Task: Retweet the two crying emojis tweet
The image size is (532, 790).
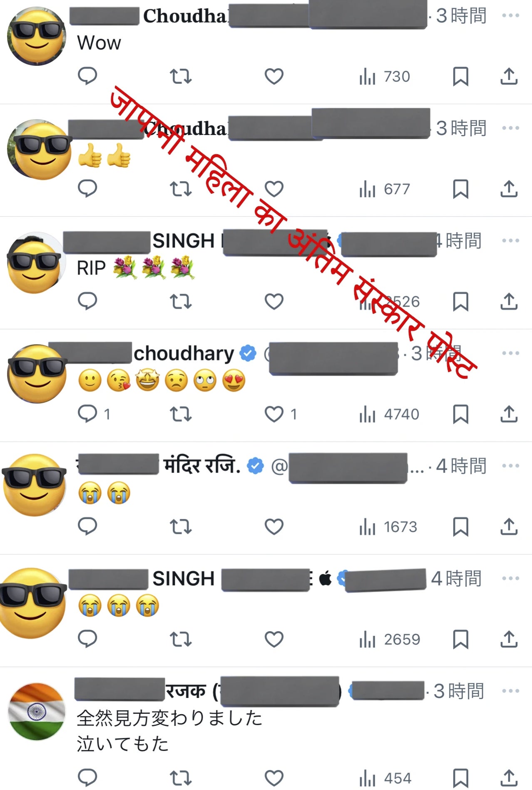Action: coord(181,527)
